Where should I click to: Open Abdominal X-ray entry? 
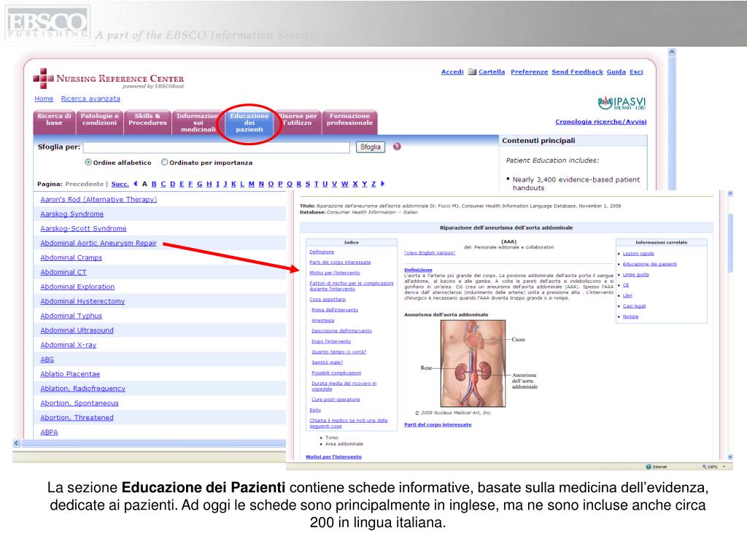point(68,345)
